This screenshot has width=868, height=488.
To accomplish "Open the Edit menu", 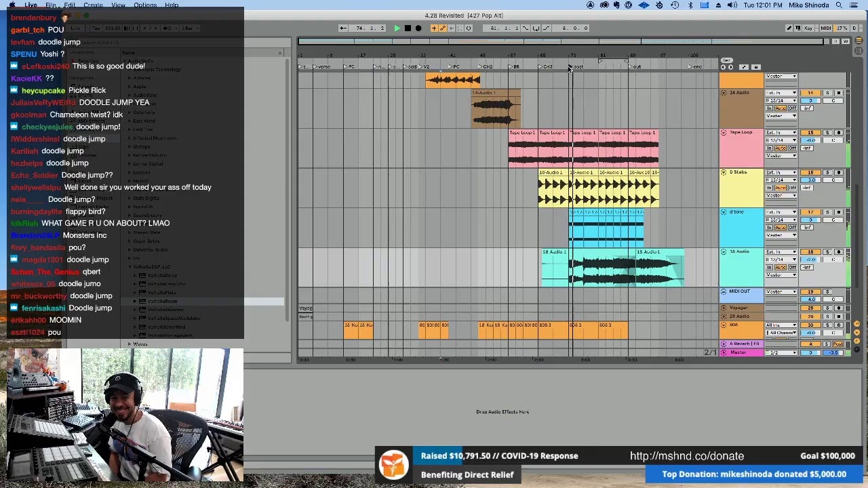I will coord(70,5).
